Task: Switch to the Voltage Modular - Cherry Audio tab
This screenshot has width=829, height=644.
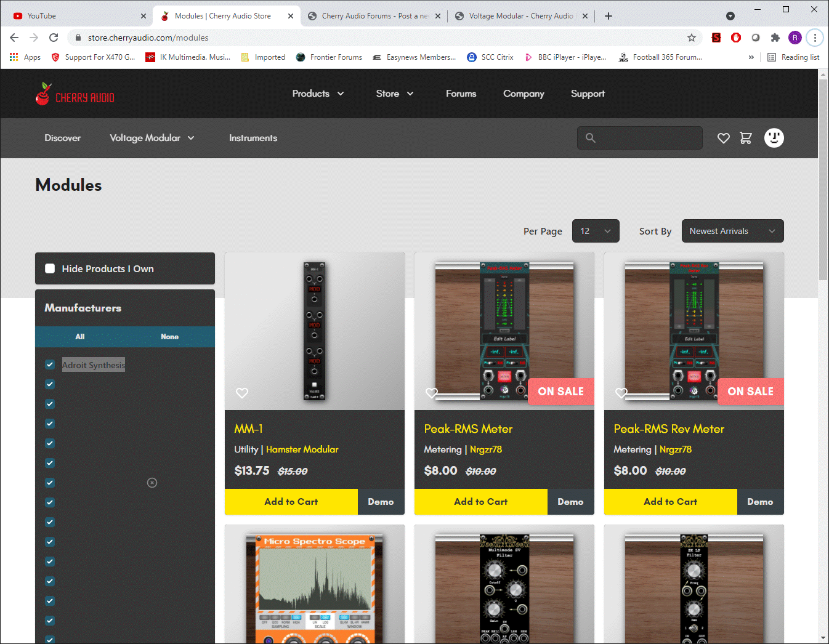Action: 521,16
